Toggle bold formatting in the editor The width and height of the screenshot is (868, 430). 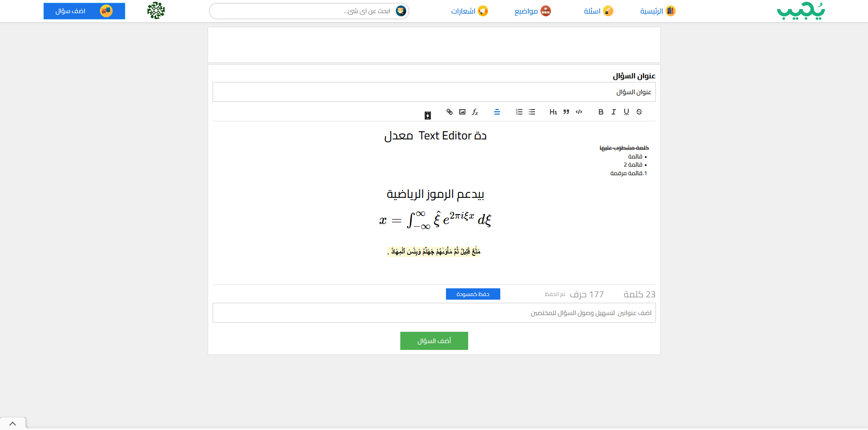(601, 112)
